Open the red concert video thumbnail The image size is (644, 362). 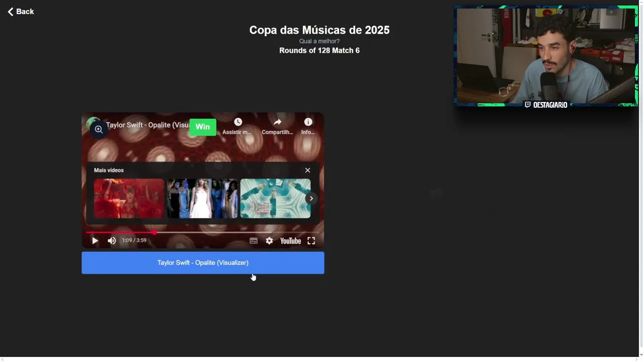[129, 198]
